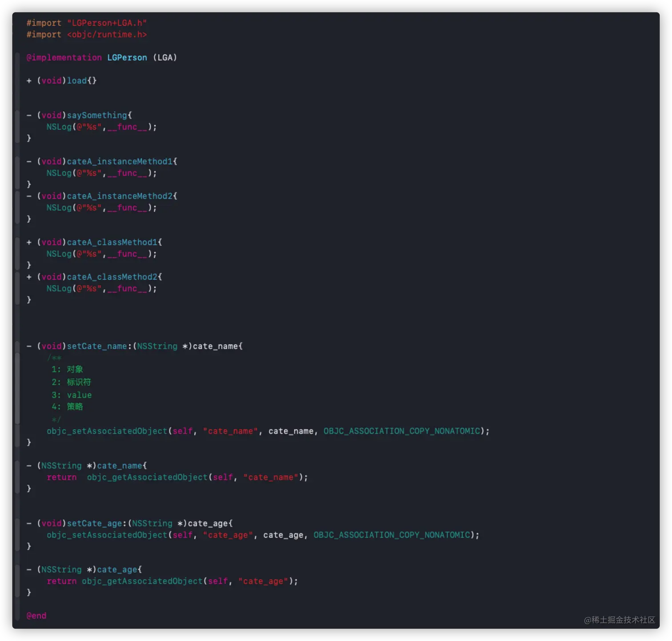Click OBJC_ASSOCIATION_COPY_NONATOMIC in the setCate_age: body
The height and width of the screenshot is (641, 672).
point(392,535)
